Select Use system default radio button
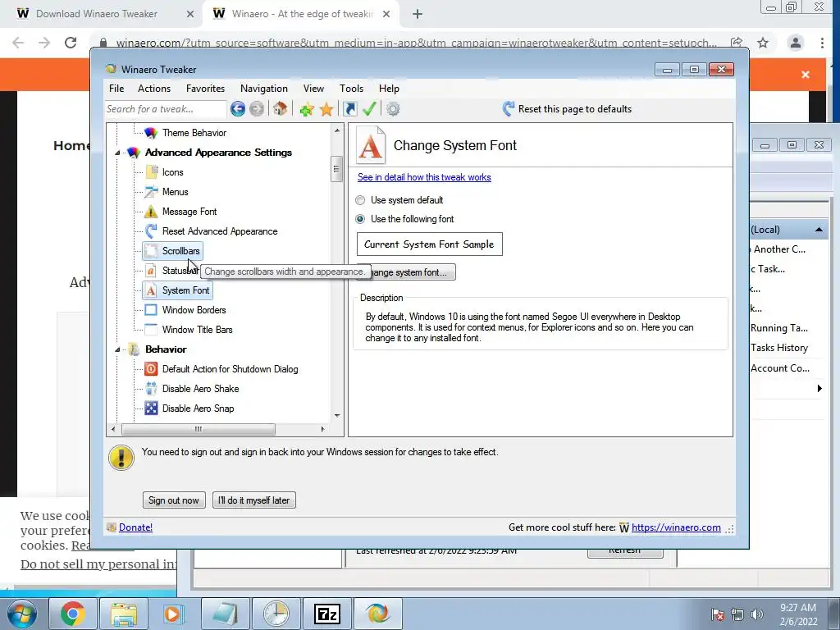840x630 pixels. [x=360, y=200]
